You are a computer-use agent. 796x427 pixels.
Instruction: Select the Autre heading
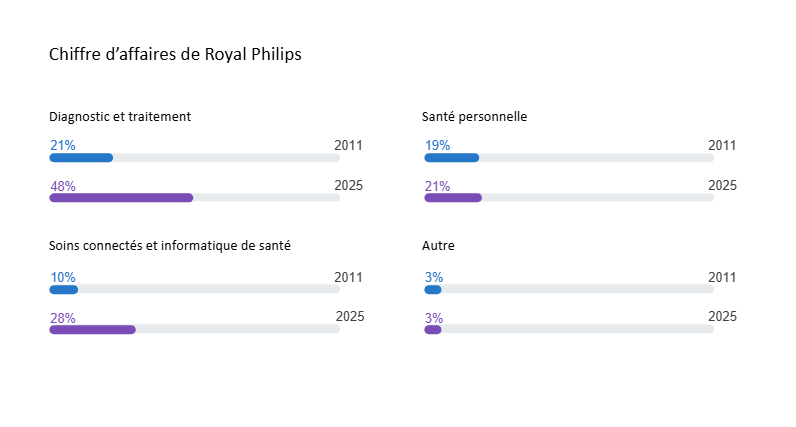click(x=438, y=246)
